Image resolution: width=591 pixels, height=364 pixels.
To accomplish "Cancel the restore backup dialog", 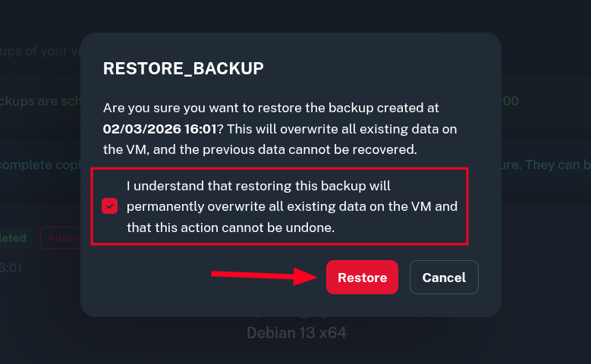I will 444,278.
